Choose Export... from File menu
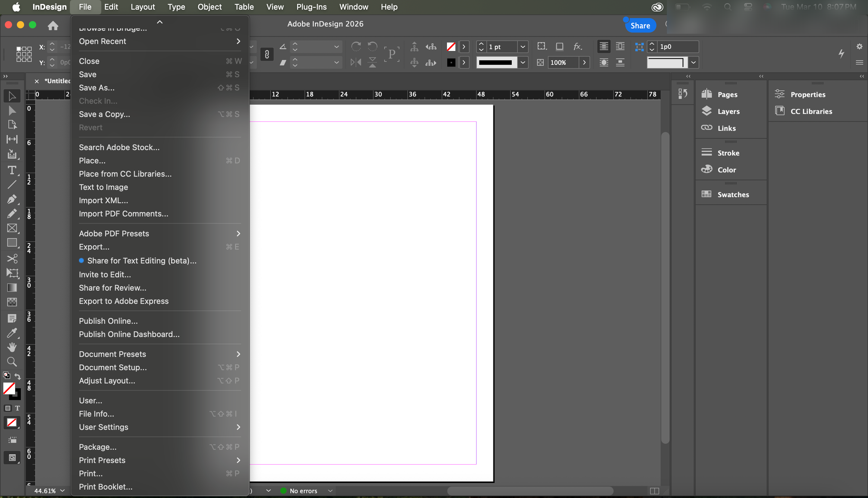 pos(94,247)
